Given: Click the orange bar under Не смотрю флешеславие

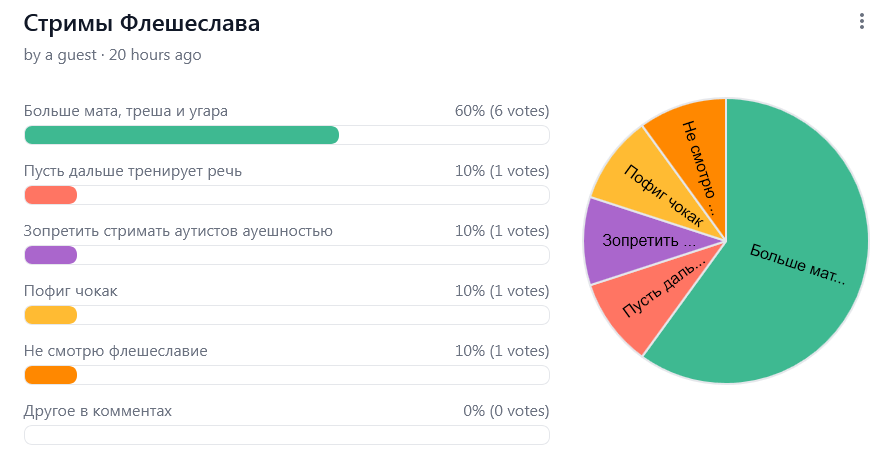Looking at the screenshot, I should 51,375.
